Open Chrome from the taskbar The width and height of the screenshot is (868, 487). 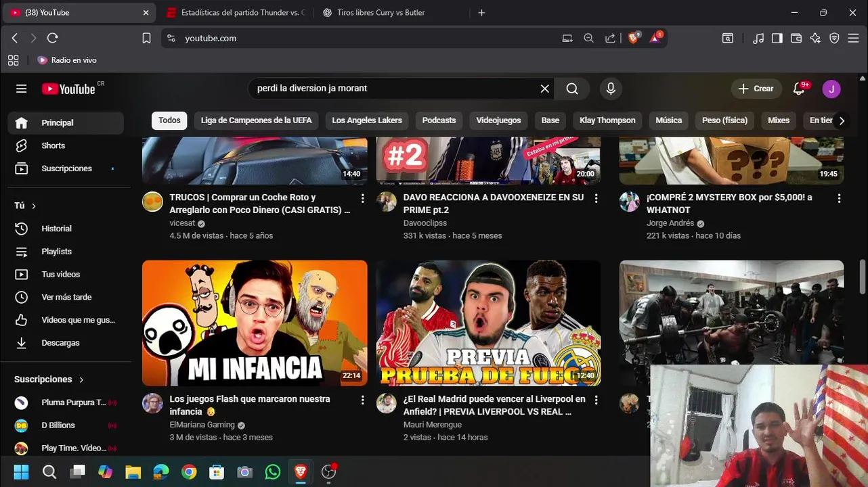[189, 472]
